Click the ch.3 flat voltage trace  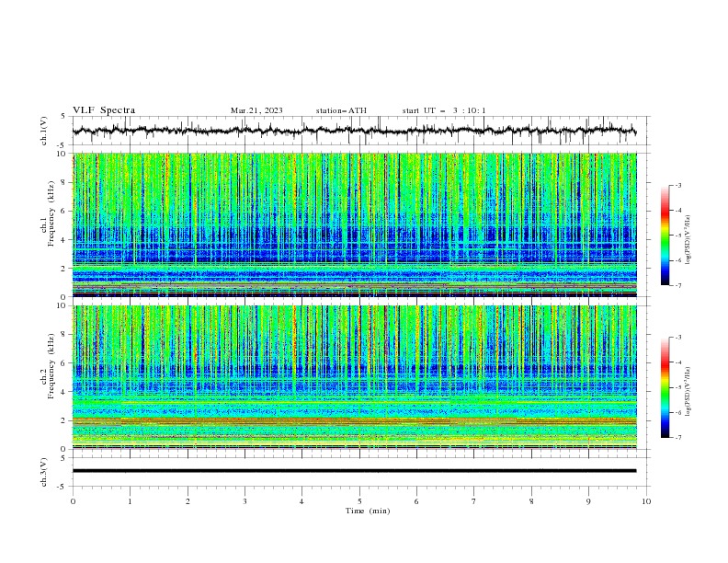[x=354, y=471]
